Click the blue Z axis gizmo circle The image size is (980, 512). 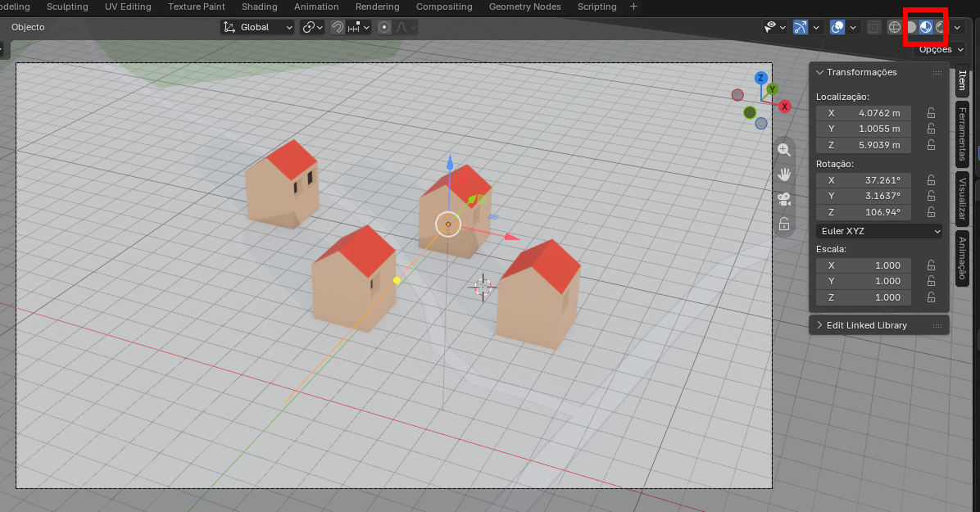click(x=760, y=78)
